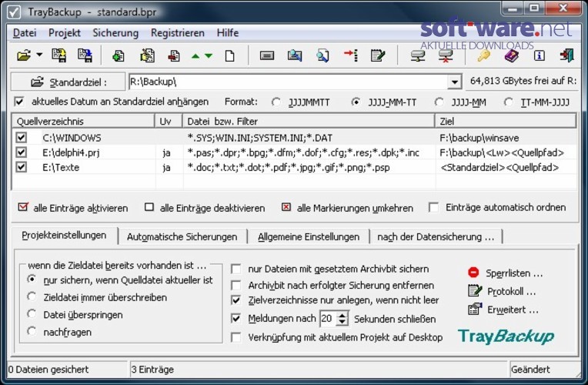Click 'alle Markierungen umkehren'

[347, 207]
